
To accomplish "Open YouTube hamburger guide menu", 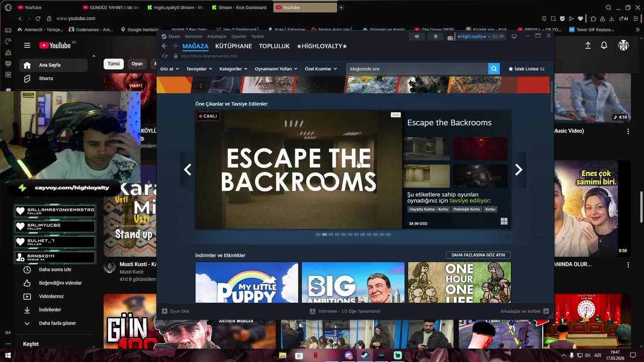I will point(27,45).
